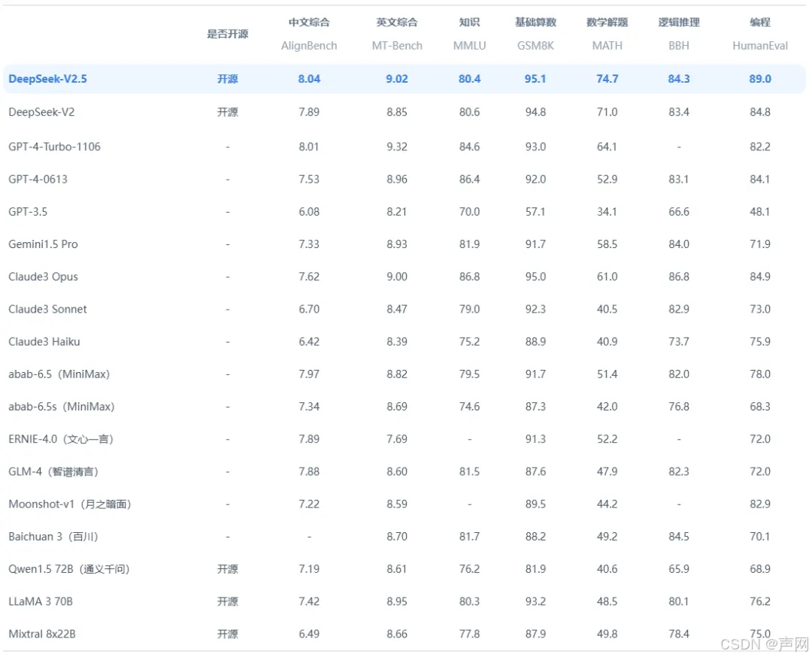Select GPT-4-0613 MMLU score 86.4
The width and height of the screenshot is (812, 657).
[470, 179]
